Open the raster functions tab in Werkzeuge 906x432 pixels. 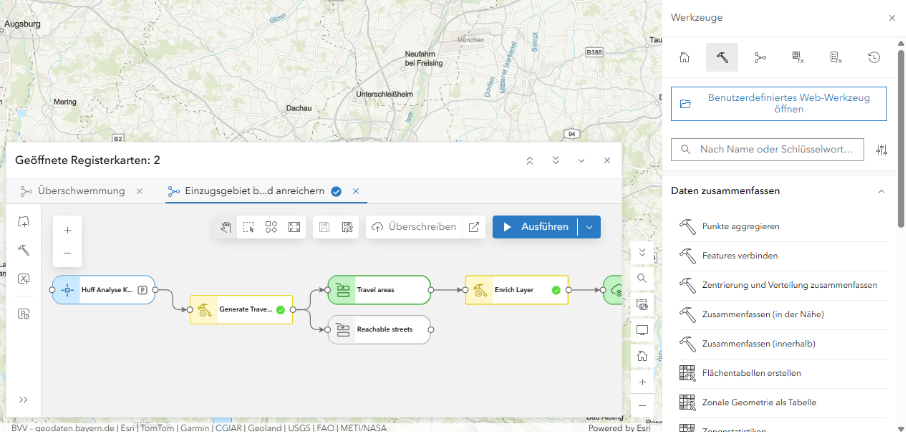click(798, 57)
